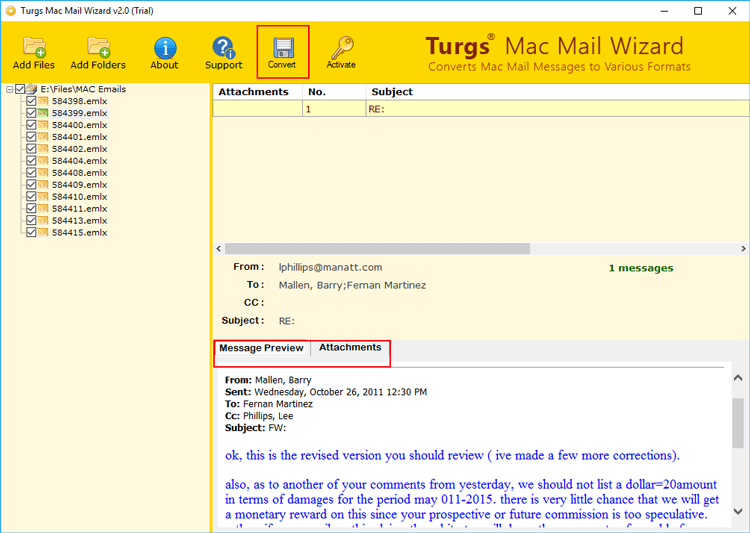Click the 1 messages count label
Image resolution: width=750 pixels, height=533 pixels.
[x=641, y=268]
